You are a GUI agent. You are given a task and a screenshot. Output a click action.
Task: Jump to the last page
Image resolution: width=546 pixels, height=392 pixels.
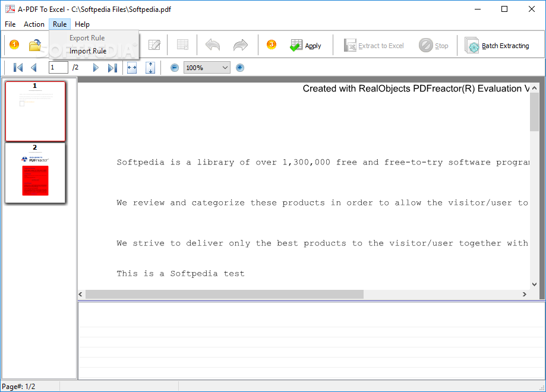pos(112,68)
